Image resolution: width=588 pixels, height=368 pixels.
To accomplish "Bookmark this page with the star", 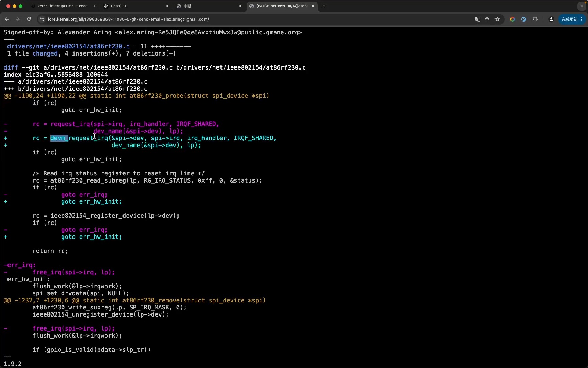I will tap(497, 19).
